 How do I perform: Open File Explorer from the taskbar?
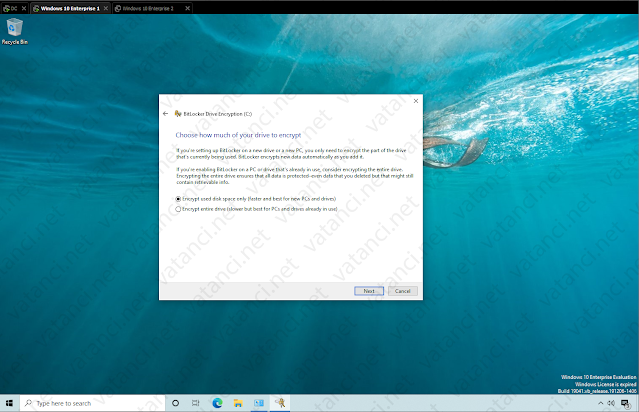point(238,403)
